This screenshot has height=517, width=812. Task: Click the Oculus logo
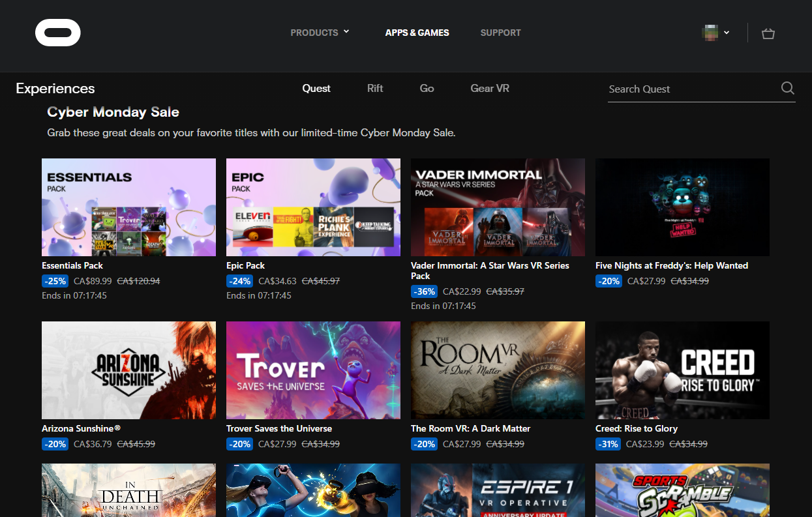[58, 33]
